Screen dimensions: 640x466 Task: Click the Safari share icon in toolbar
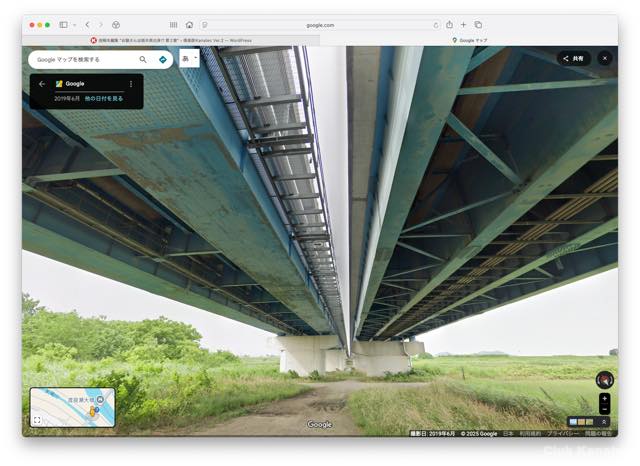click(x=449, y=24)
